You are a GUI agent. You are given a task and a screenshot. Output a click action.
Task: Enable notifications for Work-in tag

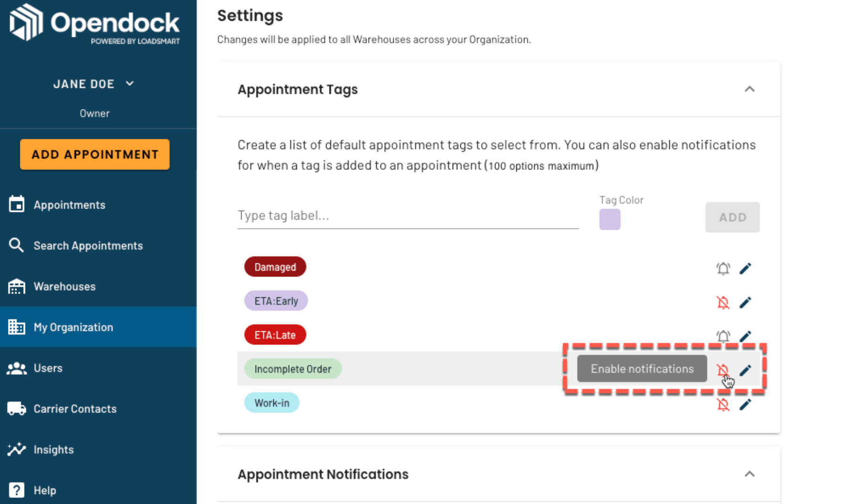[723, 404]
